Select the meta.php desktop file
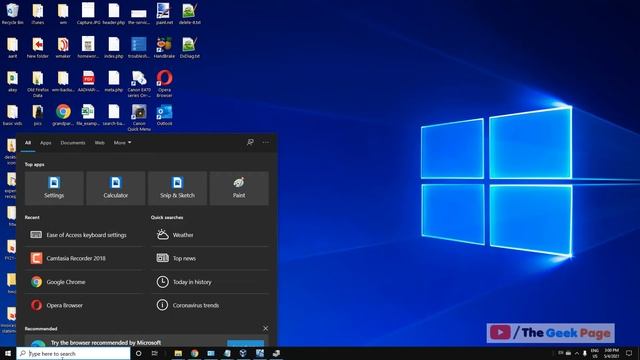The width and height of the screenshot is (640, 360). tap(114, 81)
